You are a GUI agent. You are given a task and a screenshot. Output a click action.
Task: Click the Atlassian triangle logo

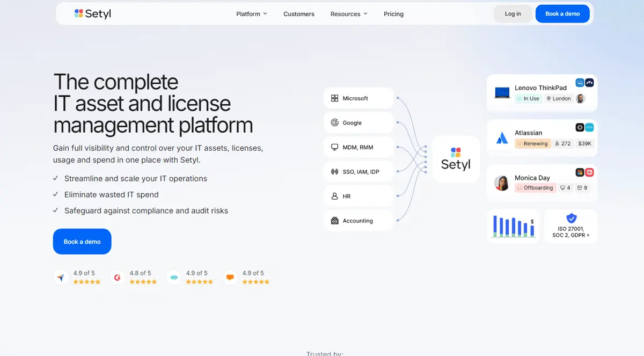tap(502, 138)
